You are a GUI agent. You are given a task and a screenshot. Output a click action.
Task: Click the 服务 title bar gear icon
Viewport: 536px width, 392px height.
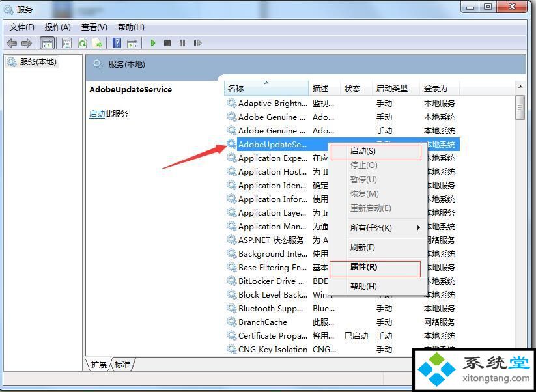tap(8, 10)
